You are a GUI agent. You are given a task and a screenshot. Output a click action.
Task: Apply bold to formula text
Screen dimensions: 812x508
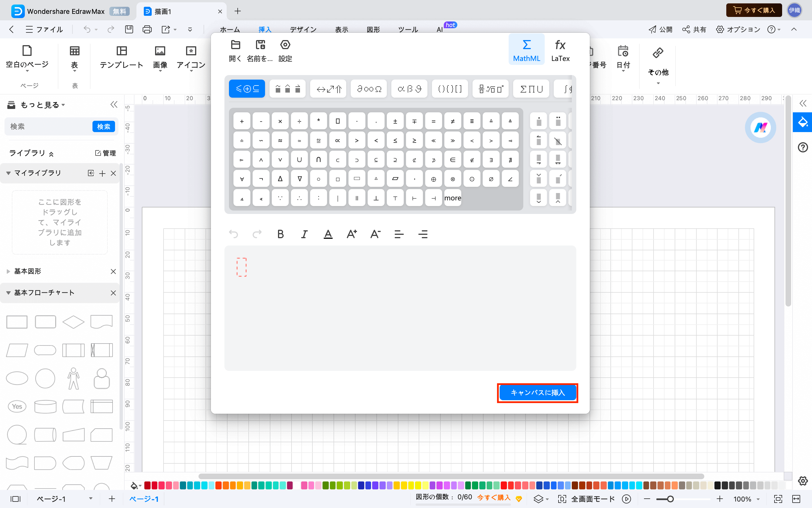click(x=281, y=234)
